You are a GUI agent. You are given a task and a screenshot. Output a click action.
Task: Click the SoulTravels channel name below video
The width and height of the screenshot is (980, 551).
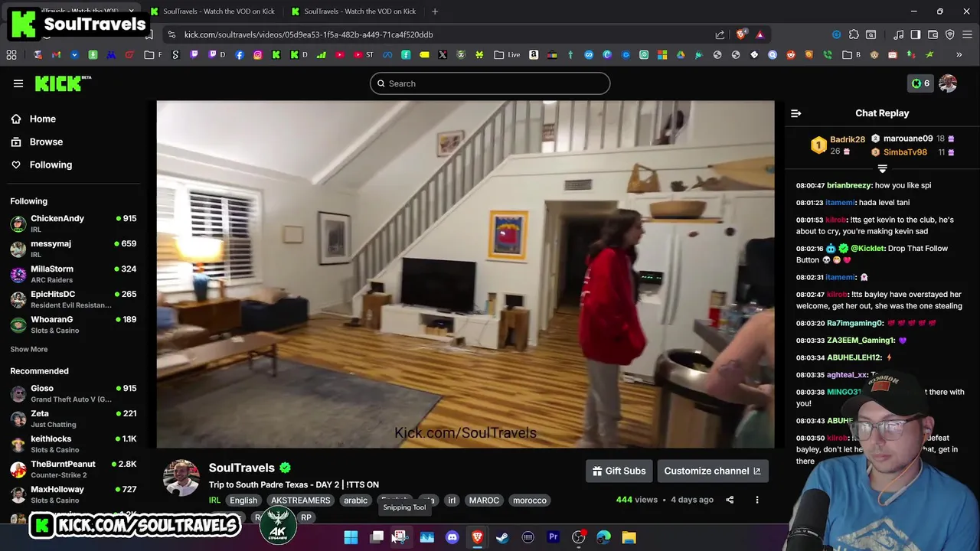(242, 468)
